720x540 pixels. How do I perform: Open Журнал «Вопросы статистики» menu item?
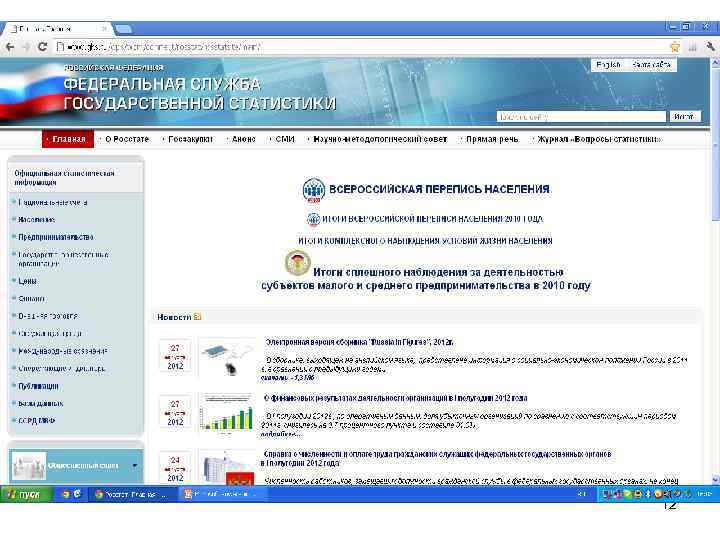pos(599,139)
